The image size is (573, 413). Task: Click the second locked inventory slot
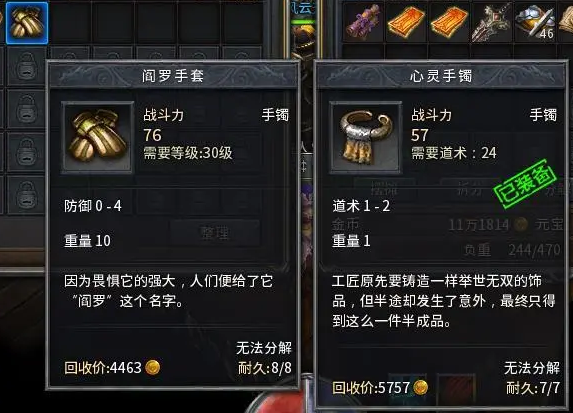(26, 109)
